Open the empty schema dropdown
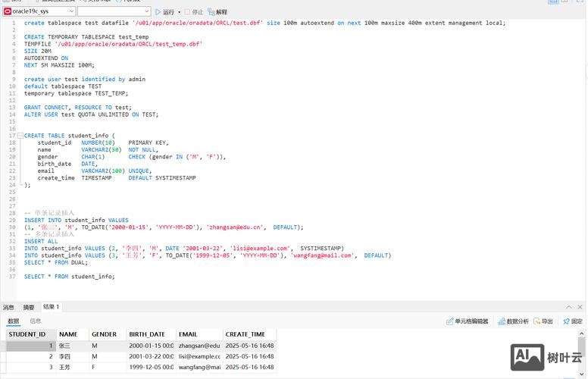Image resolution: width=588 pixels, height=379 pixels. pos(113,12)
